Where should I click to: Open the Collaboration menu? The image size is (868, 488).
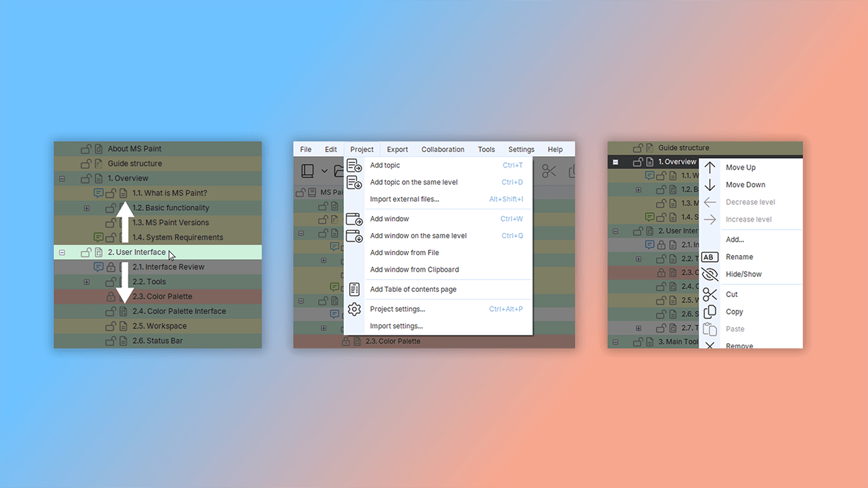[442, 150]
